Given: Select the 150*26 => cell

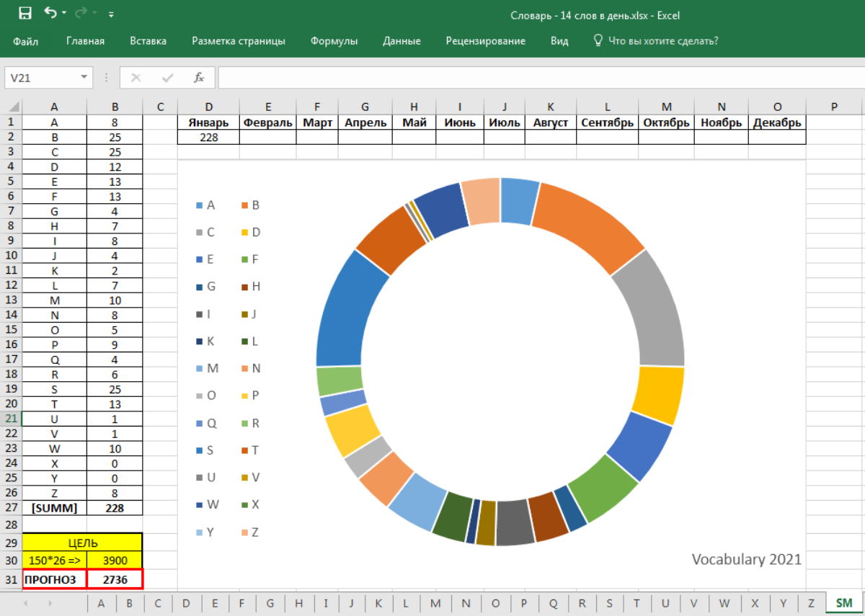Looking at the screenshot, I should (x=55, y=560).
